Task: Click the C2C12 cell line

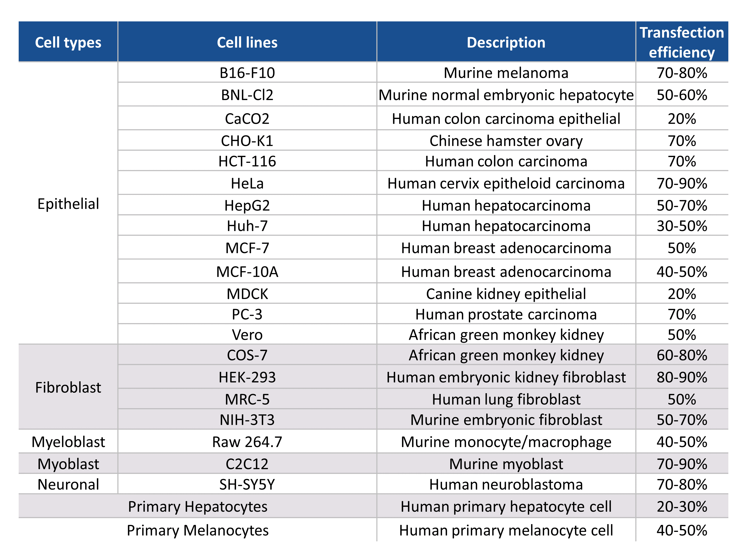Action: click(x=247, y=464)
